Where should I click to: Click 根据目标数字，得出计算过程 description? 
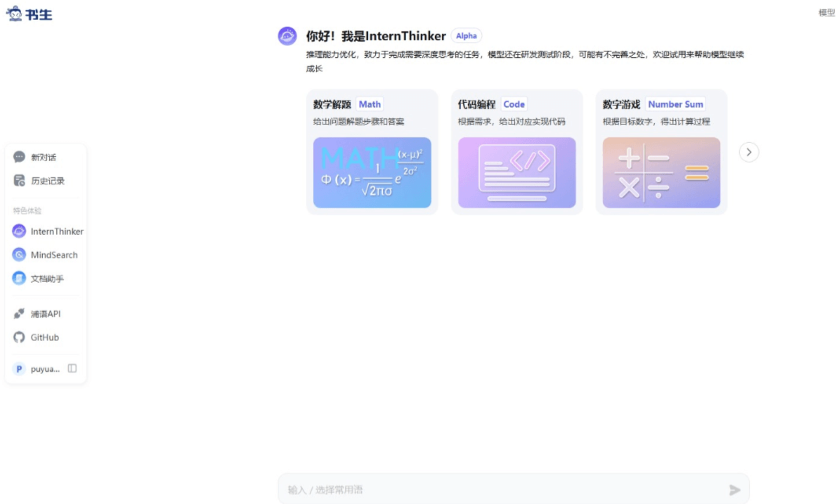pos(656,122)
